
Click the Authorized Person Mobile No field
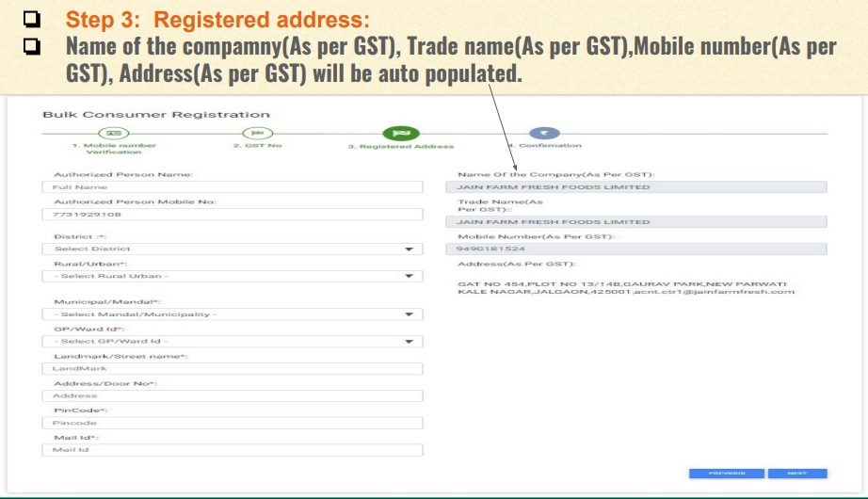tap(233, 215)
